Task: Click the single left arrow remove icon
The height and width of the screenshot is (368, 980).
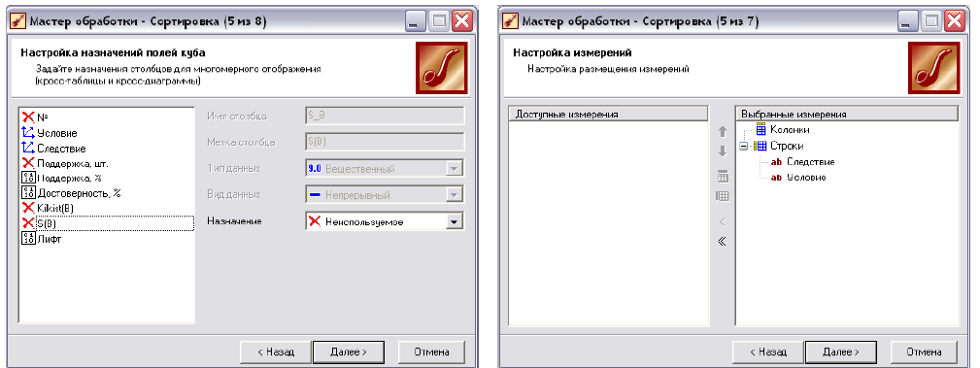Action: (723, 221)
